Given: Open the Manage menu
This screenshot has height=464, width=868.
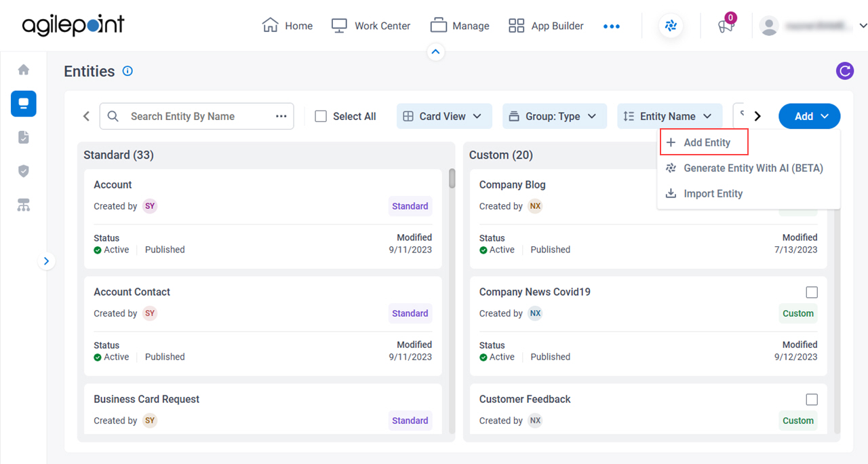Looking at the screenshot, I should pos(460,26).
